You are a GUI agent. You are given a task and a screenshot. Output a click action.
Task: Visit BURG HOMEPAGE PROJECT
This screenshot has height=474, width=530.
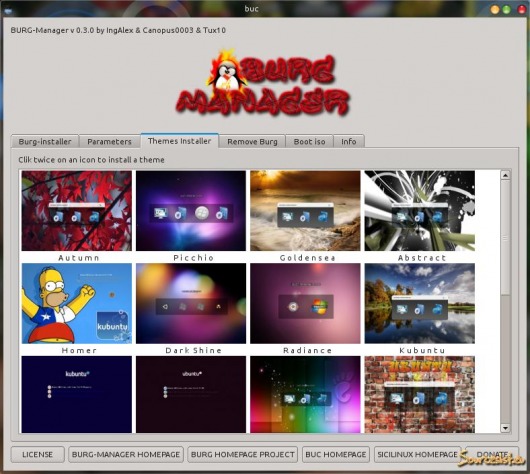pyautogui.click(x=243, y=454)
